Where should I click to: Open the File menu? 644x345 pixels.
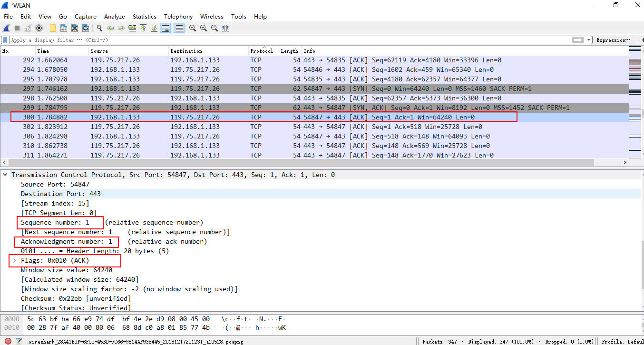pyautogui.click(x=9, y=16)
